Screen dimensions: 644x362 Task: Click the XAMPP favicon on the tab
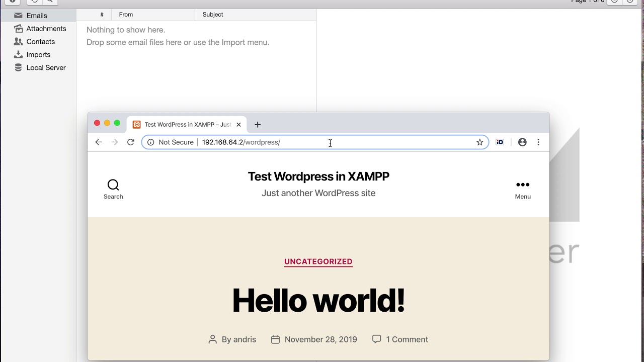136,125
